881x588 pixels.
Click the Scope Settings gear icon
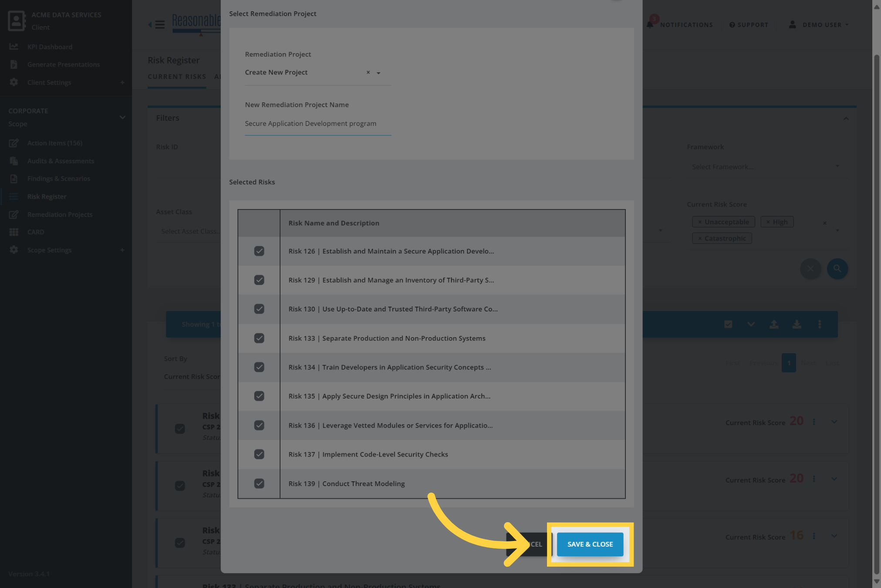click(14, 250)
